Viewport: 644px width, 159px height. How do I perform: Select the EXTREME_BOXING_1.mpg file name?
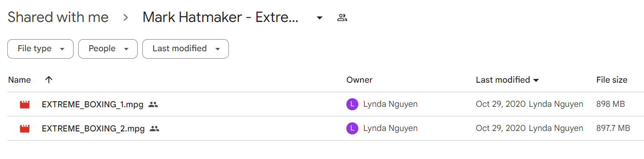pyautogui.click(x=92, y=104)
